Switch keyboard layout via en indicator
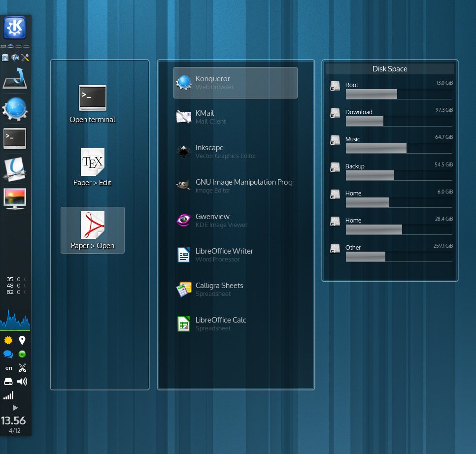This screenshot has height=454, width=476. (x=9, y=368)
